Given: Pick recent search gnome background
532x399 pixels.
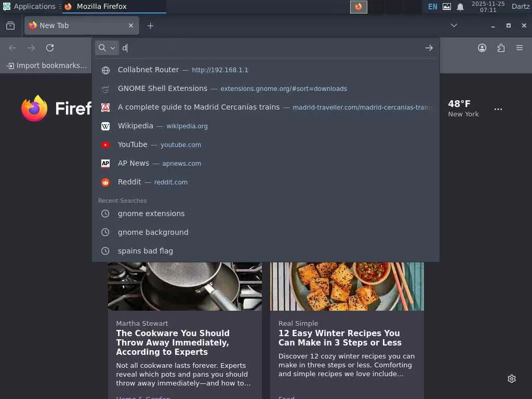Looking at the screenshot, I should coord(265,232).
